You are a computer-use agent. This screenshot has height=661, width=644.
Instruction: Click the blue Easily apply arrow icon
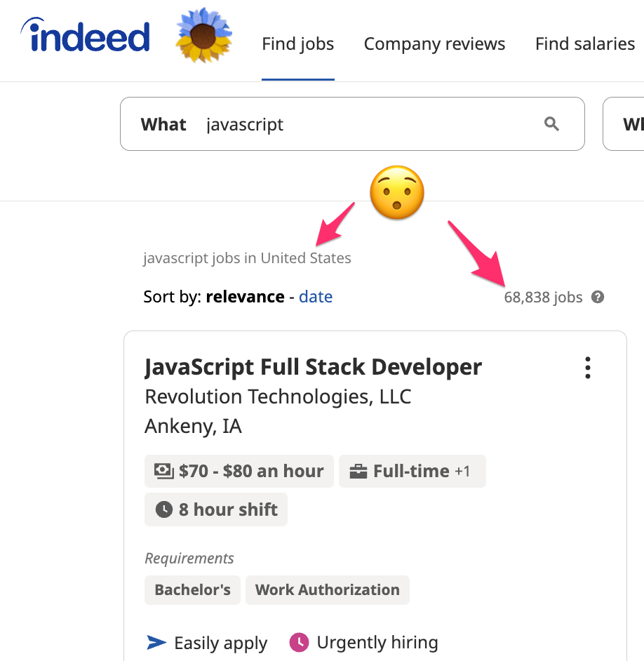tap(156, 642)
